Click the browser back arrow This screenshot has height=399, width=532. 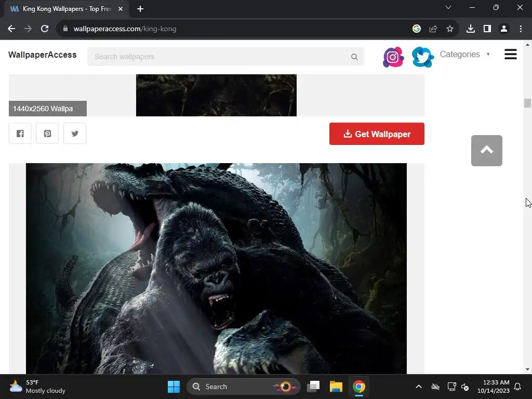point(11,29)
